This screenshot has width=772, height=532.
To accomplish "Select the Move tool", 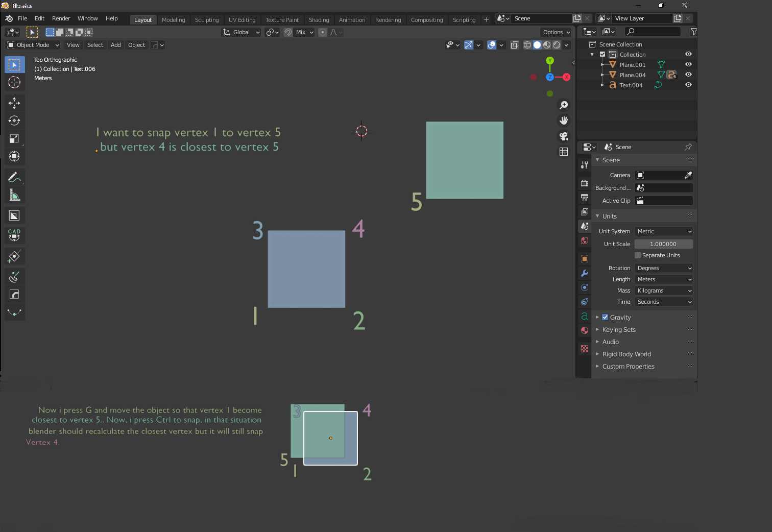I will (x=14, y=103).
